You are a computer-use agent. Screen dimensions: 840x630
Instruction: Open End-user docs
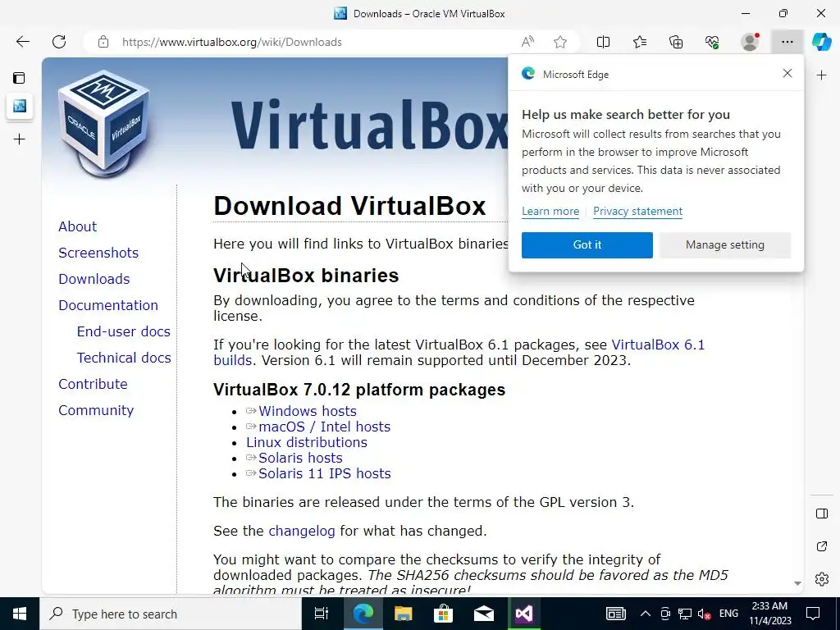click(124, 331)
